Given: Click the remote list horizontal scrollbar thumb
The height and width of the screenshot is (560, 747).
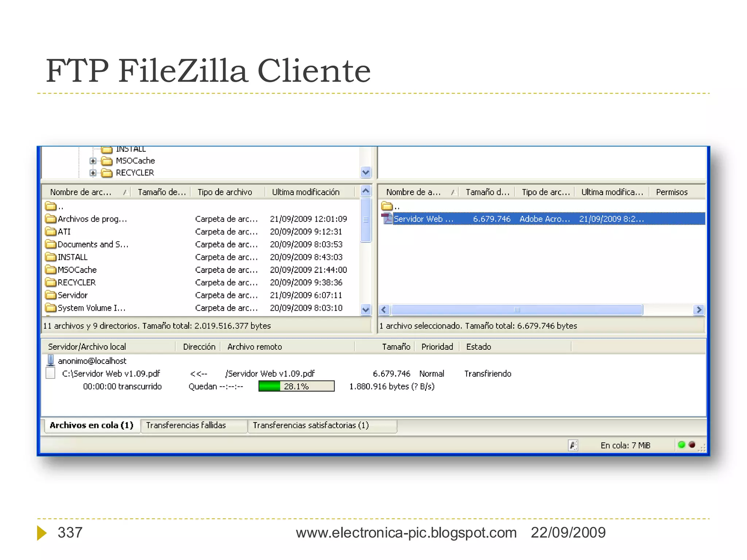Looking at the screenshot, I should pos(516,310).
